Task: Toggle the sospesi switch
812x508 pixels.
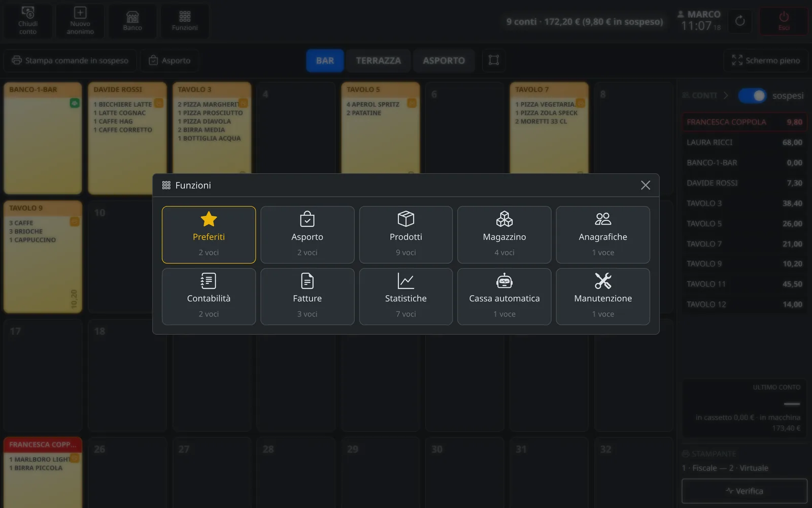Action: click(752, 96)
